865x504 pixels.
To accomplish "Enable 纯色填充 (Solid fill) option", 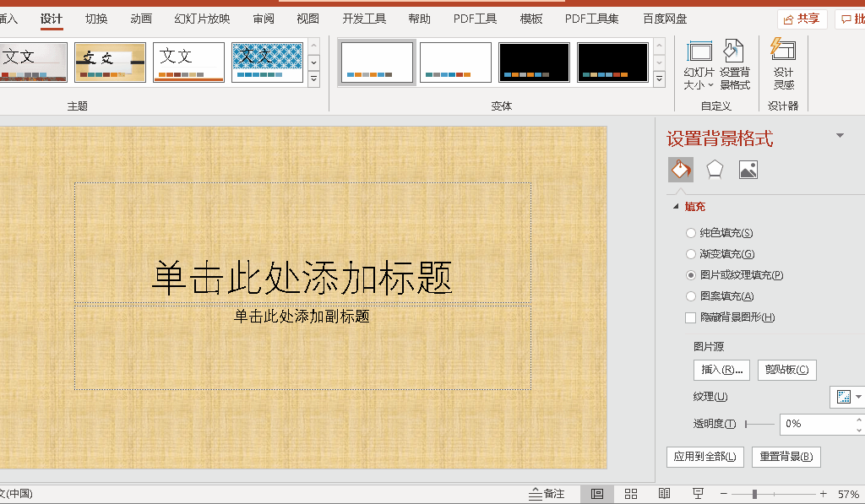I will 692,232.
